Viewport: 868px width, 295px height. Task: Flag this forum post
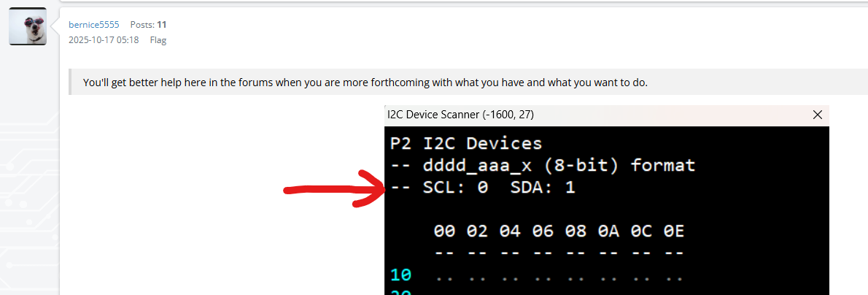(158, 40)
